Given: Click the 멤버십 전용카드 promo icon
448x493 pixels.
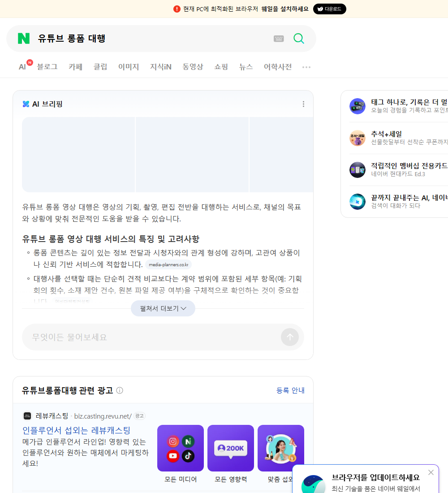Looking at the screenshot, I should [358, 170].
